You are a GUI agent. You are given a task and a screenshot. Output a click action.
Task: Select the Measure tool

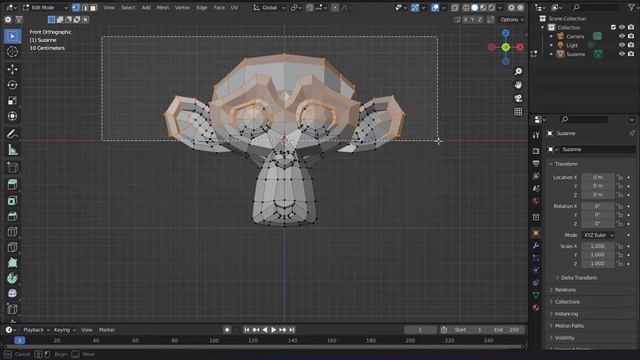click(x=12, y=150)
